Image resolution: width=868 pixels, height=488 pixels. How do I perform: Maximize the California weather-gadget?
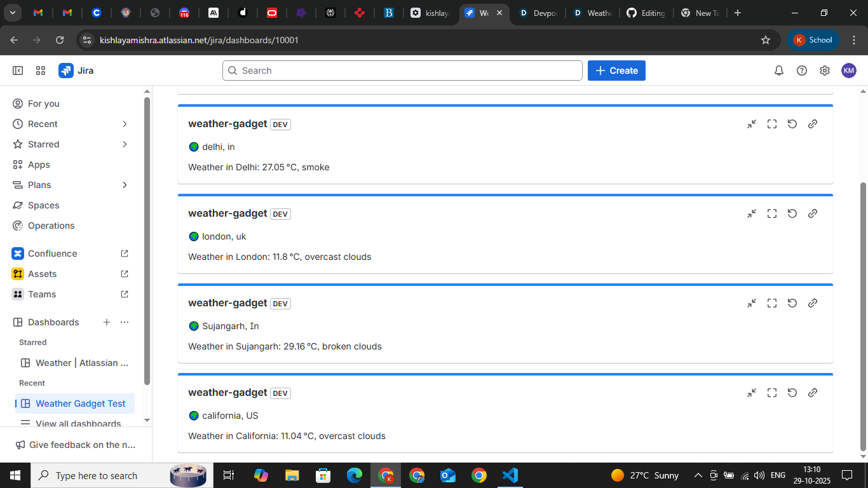point(772,393)
